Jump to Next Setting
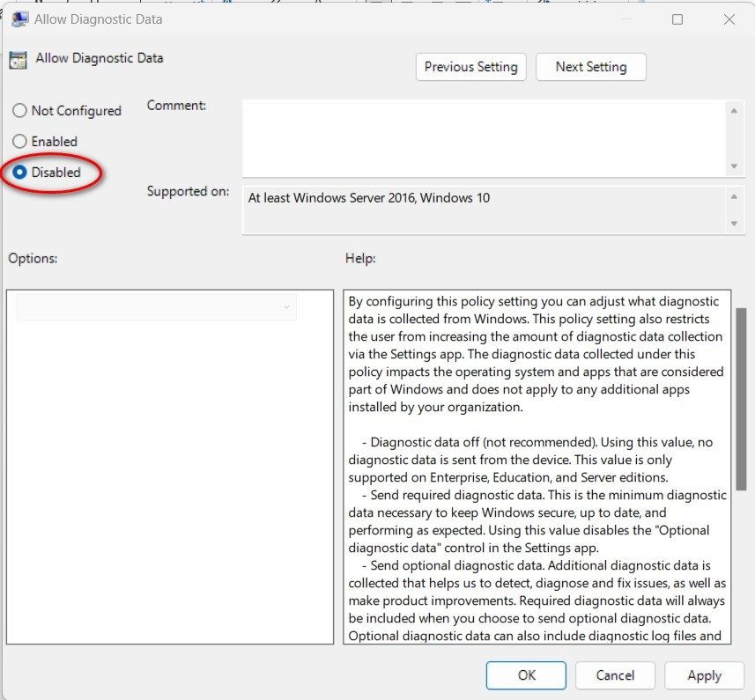 [590, 67]
